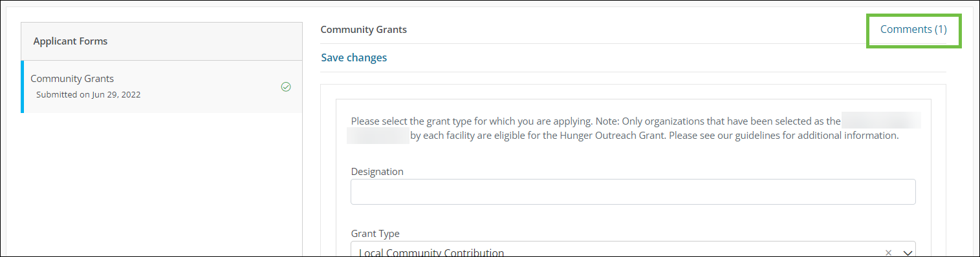Open the Comments (1) link
The image size is (980, 257).
pos(913,29)
